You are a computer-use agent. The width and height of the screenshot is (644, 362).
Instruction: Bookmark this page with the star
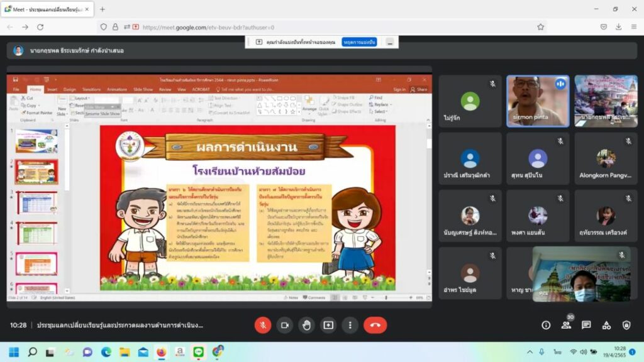[x=540, y=27]
